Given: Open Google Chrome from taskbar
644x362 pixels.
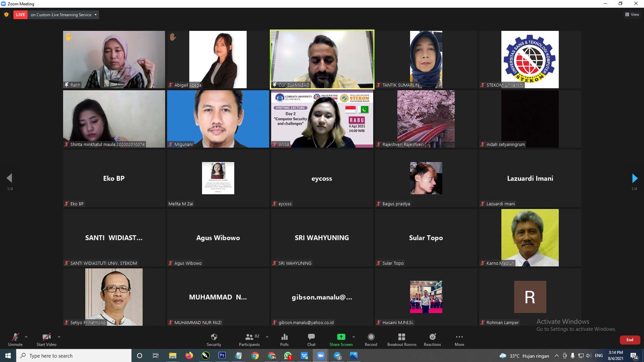Looking at the screenshot, I should [x=255, y=356].
